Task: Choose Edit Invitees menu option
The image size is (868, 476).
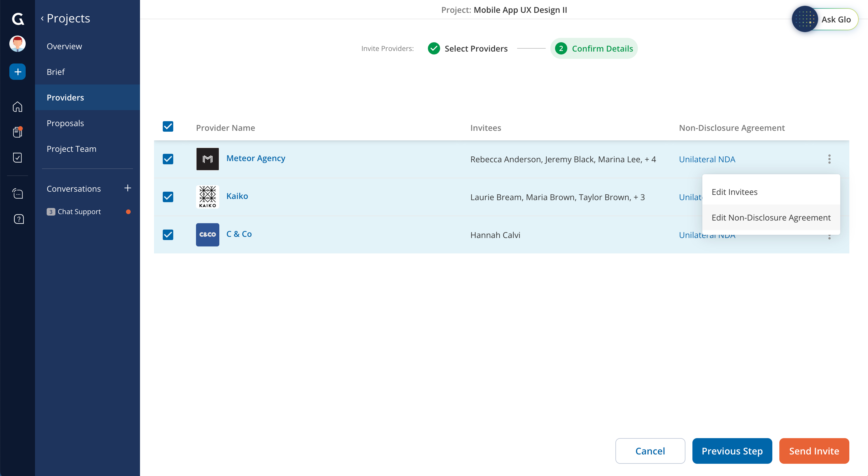Action: 734,192
